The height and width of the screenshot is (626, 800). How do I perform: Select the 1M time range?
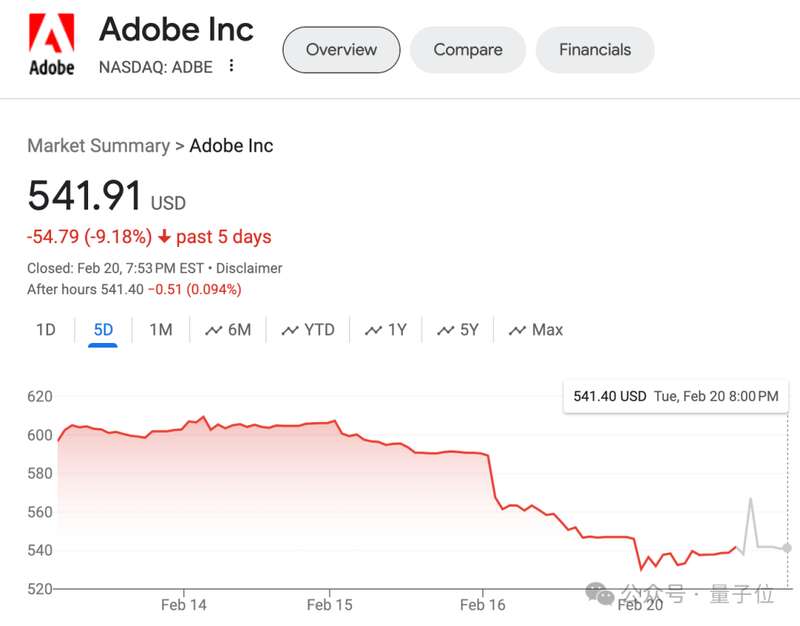click(160, 330)
